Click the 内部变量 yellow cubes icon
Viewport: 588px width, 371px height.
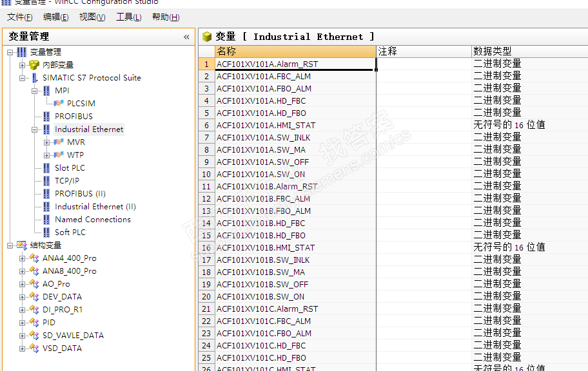[34, 65]
